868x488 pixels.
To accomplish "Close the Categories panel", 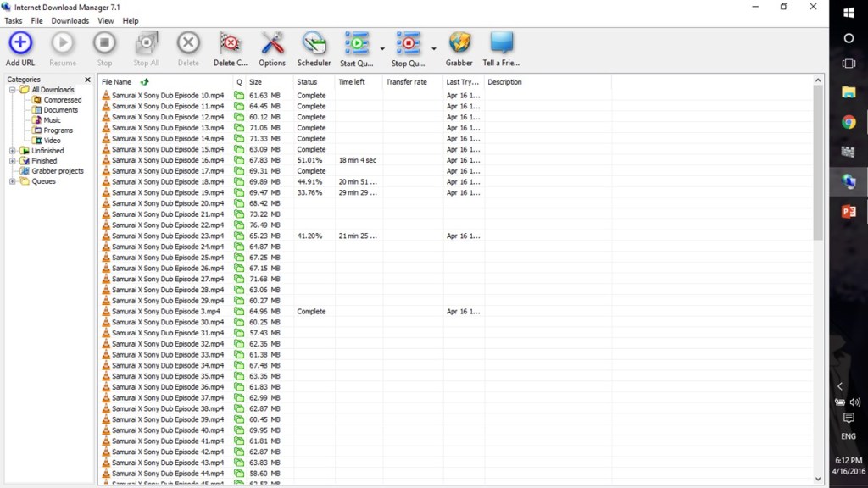I will pos(87,80).
